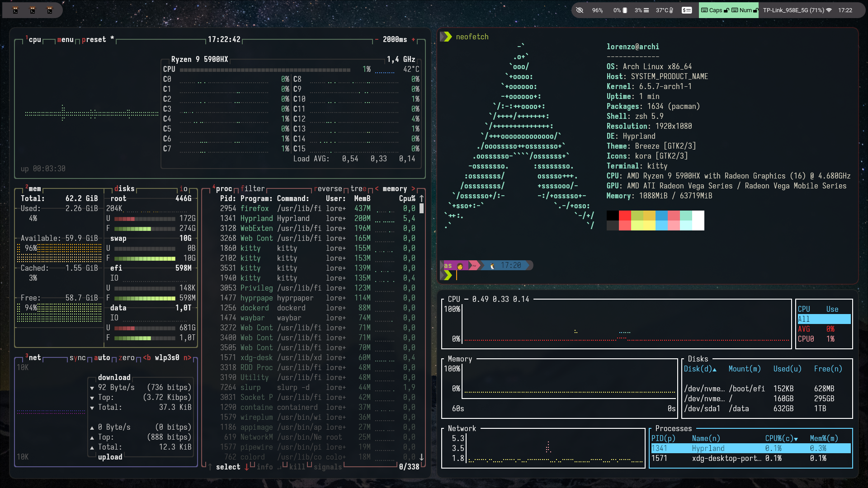Open the btop preset option
This screenshot has width=868, height=488.
pyautogui.click(x=94, y=39)
